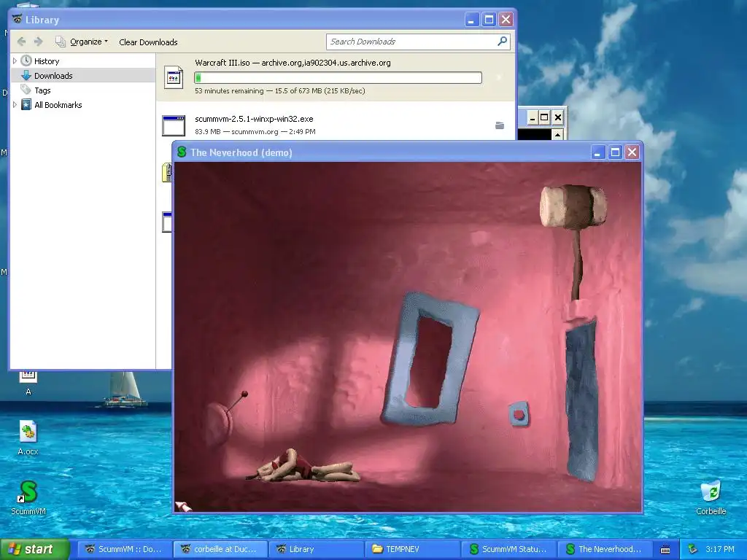This screenshot has height=560, width=747.
Task: Click the Windows start button
Action: [34, 549]
